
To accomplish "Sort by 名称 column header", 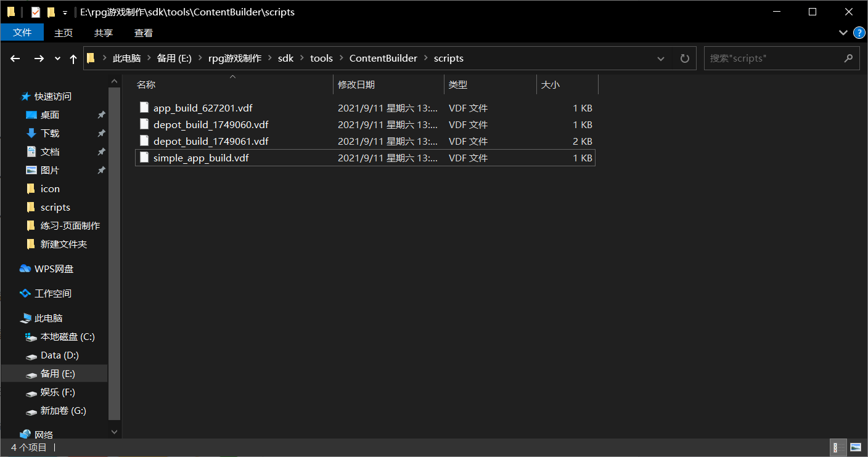I will [x=233, y=84].
